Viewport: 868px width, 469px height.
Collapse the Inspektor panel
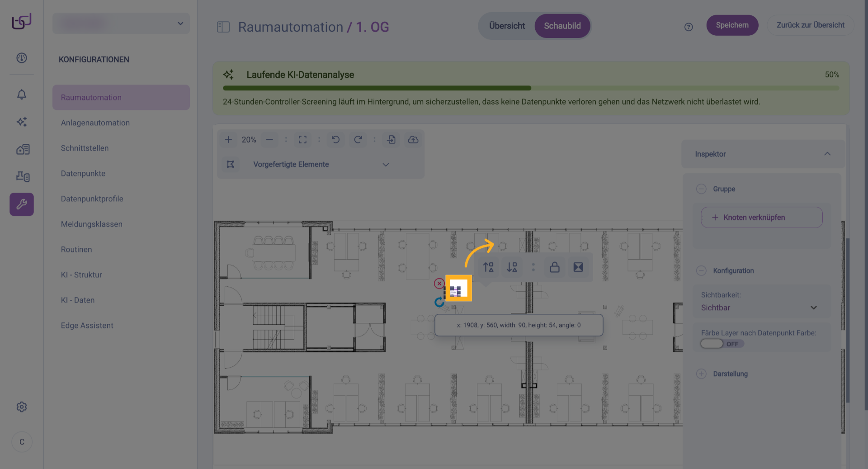coord(827,154)
